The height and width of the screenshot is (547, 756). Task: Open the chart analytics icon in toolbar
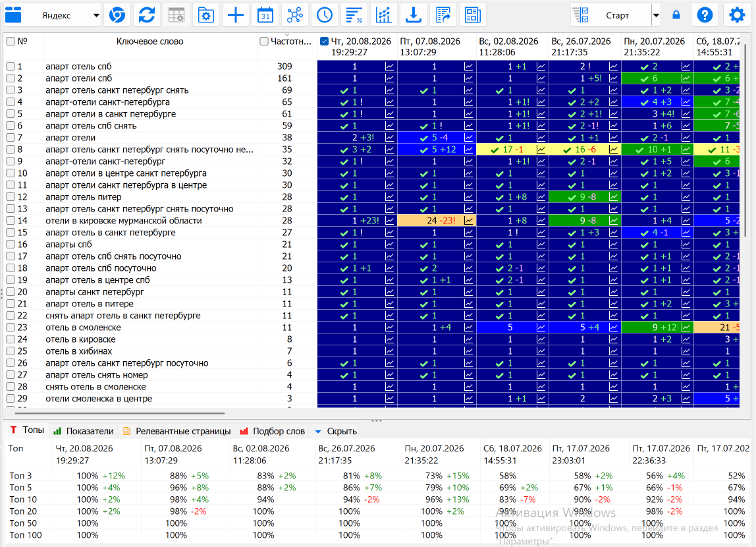click(x=384, y=15)
